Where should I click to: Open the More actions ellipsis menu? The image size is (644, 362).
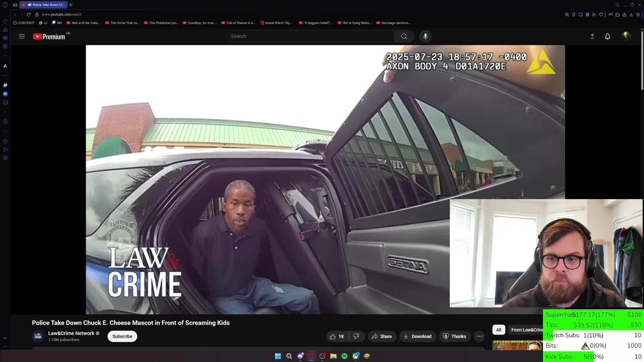(479, 336)
